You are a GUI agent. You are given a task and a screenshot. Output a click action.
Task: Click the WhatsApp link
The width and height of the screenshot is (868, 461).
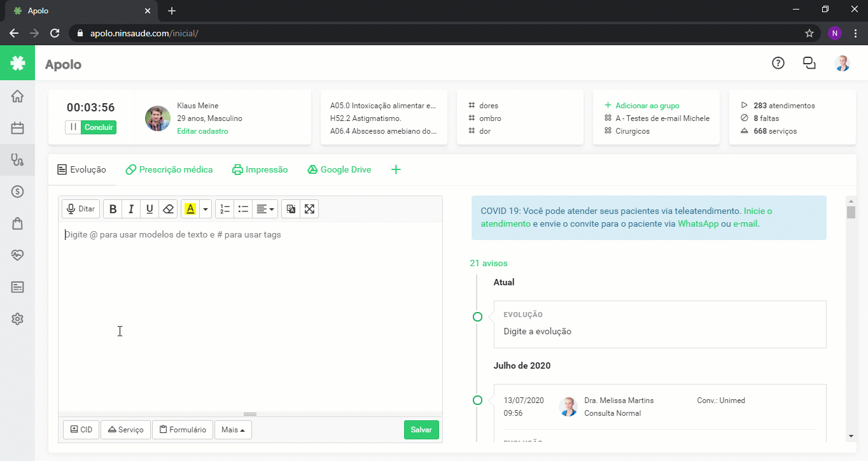point(698,223)
